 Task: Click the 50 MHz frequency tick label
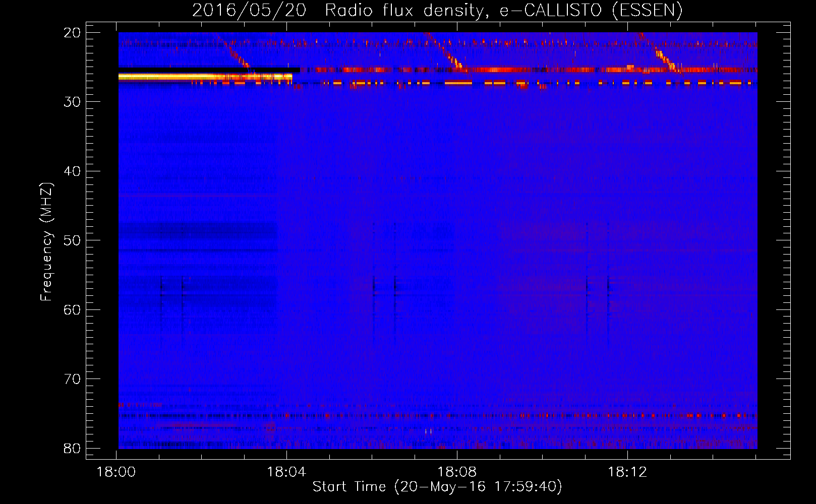(x=73, y=240)
